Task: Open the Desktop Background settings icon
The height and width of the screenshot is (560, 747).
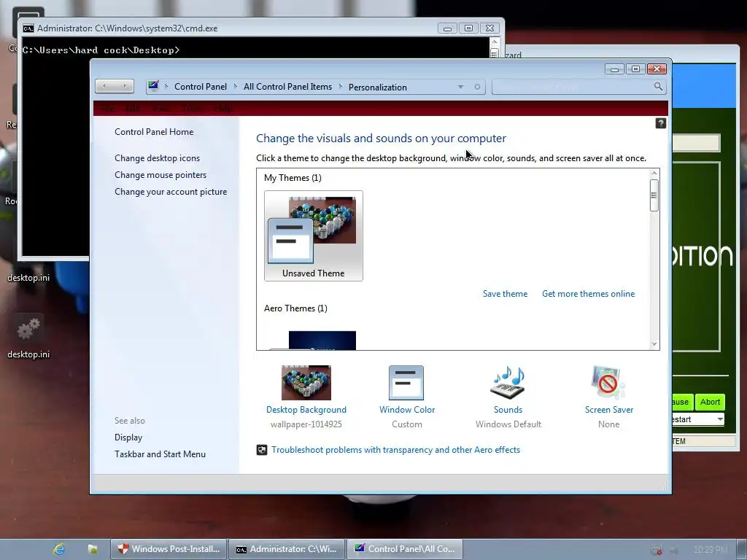Action: 306,382
